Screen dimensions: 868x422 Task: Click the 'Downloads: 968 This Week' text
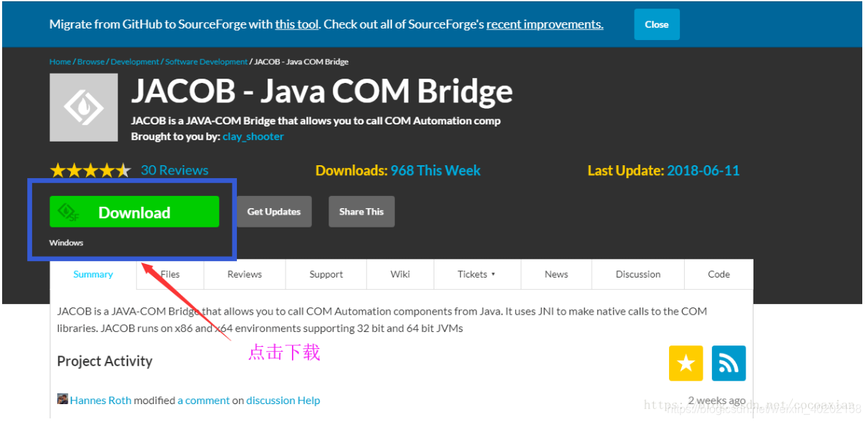pos(398,170)
